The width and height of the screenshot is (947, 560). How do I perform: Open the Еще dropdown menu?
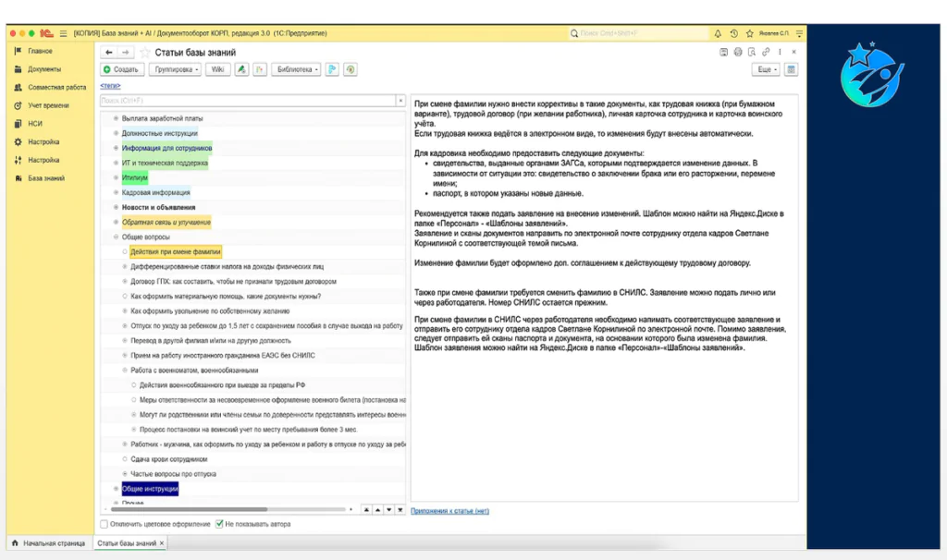pyautogui.click(x=766, y=69)
